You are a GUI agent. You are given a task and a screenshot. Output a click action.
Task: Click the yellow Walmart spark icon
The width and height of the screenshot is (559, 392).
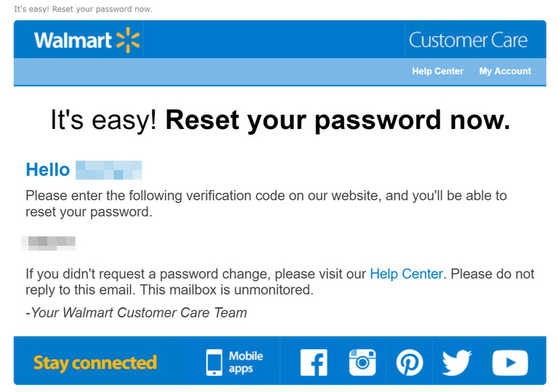click(x=128, y=40)
